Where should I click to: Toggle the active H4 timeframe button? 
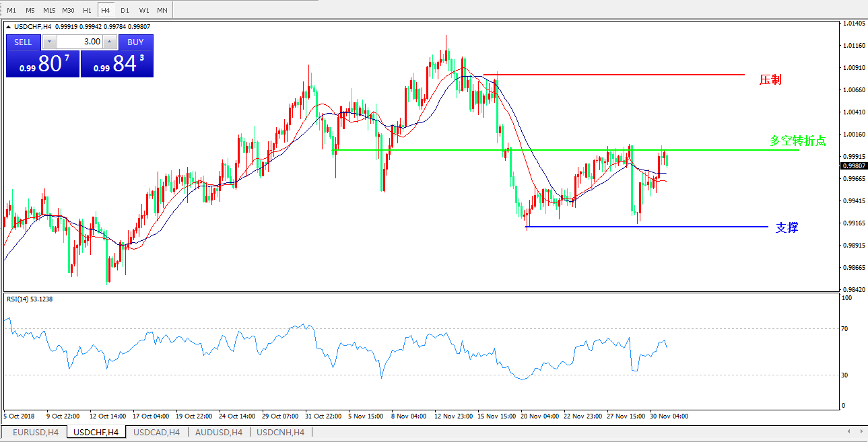pos(106,11)
